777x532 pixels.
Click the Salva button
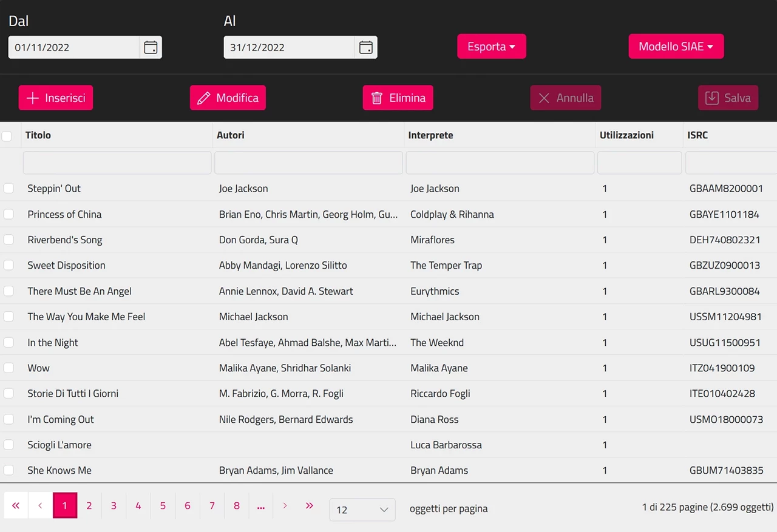(x=728, y=98)
